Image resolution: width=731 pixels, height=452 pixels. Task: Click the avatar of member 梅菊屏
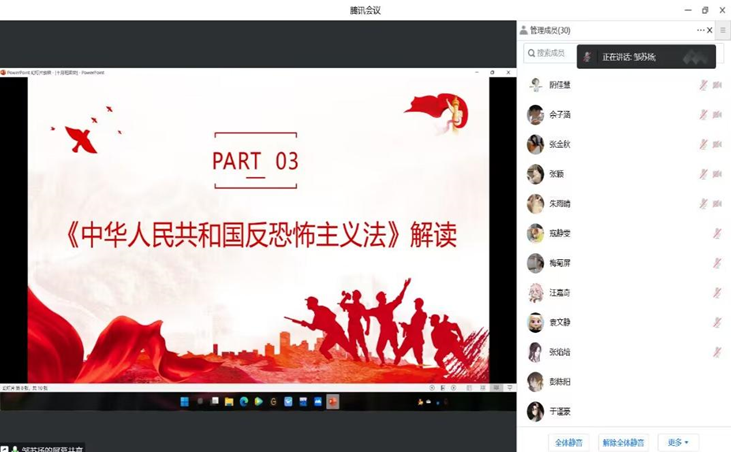[x=536, y=264]
